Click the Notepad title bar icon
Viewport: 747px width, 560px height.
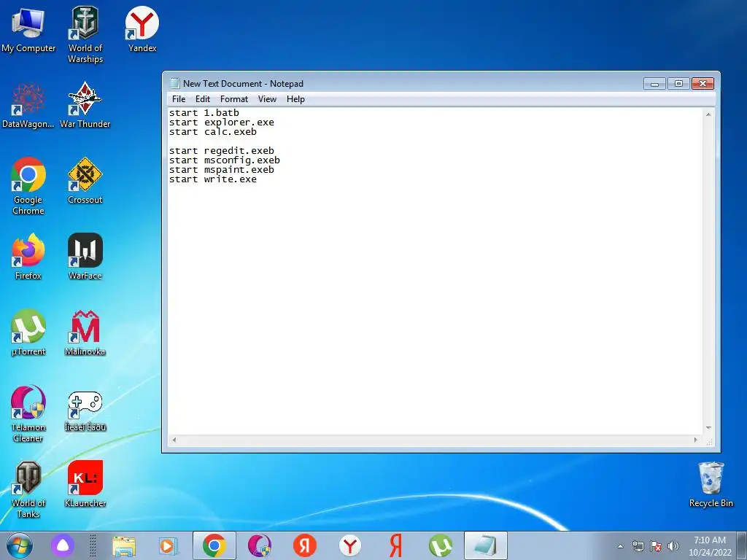coord(175,83)
